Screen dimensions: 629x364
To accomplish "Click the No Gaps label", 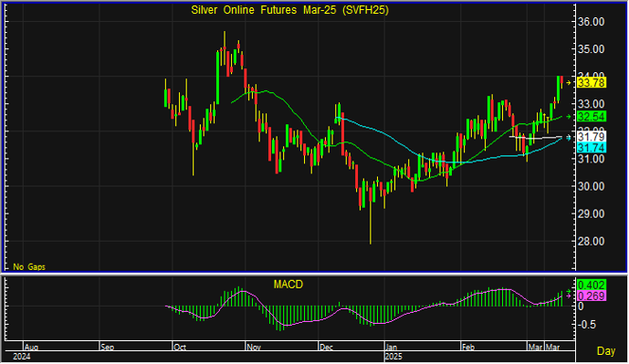I will click(29, 266).
